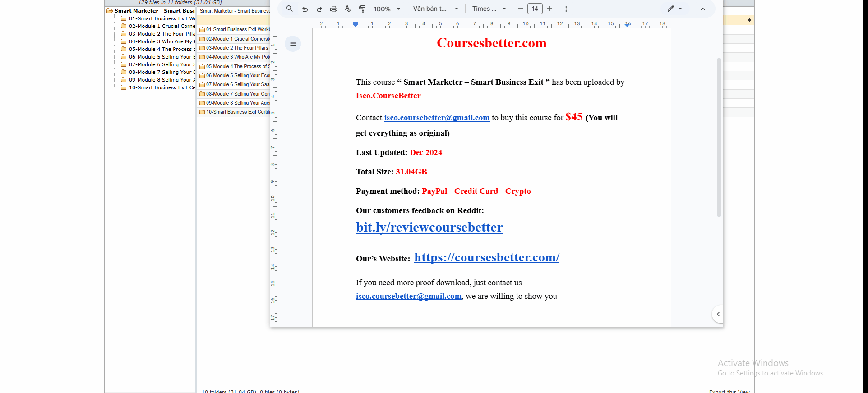Select '08-Module 7 Selling Your' tree folder
Viewport: 868px width, 393px height.
tap(162, 72)
